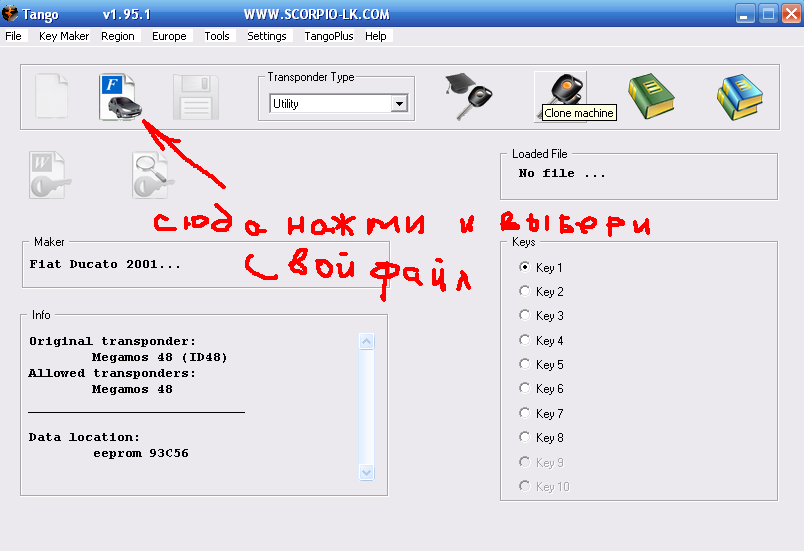The width and height of the screenshot is (804, 551).
Task: Click the write key W icon
Action: click(x=50, y=175)
